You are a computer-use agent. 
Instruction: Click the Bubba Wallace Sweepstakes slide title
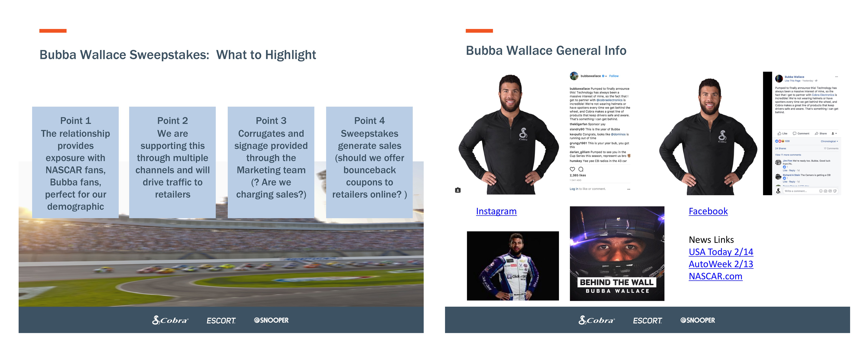click(178, 55)
